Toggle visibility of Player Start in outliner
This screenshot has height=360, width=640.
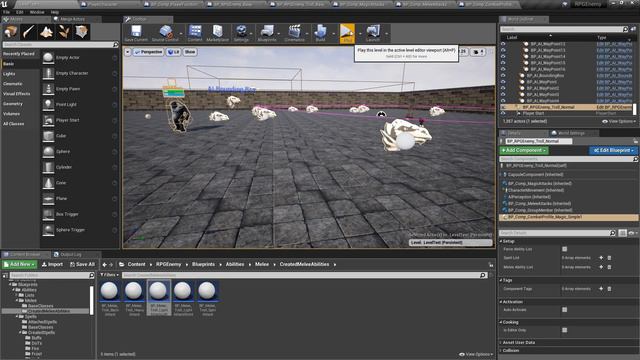503,113
